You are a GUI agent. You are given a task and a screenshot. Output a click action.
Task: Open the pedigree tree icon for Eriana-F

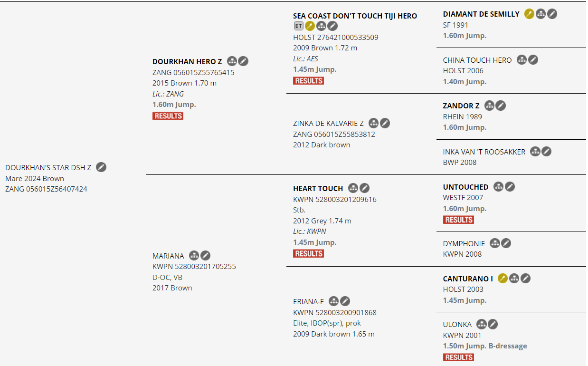tap(334, 301)
